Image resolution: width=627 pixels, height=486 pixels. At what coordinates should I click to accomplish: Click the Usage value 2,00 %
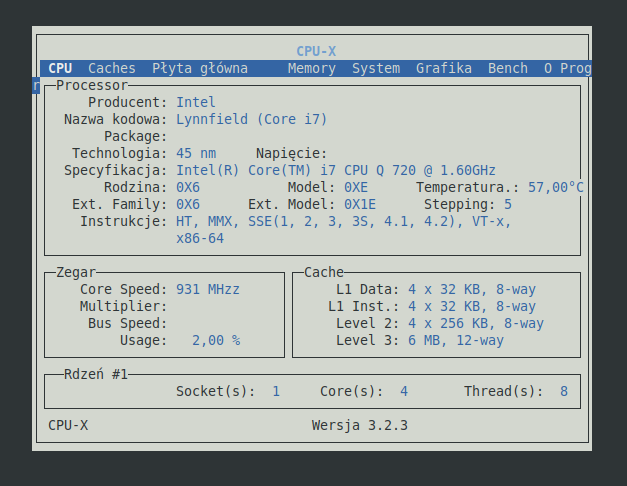click(216, 340)
